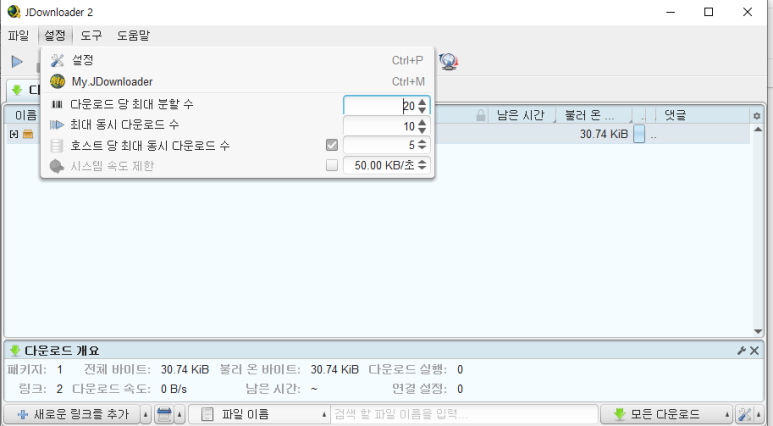Screen dimensions: 773x426
Task: Start downloads with the play button
Action: coord(17,62)
